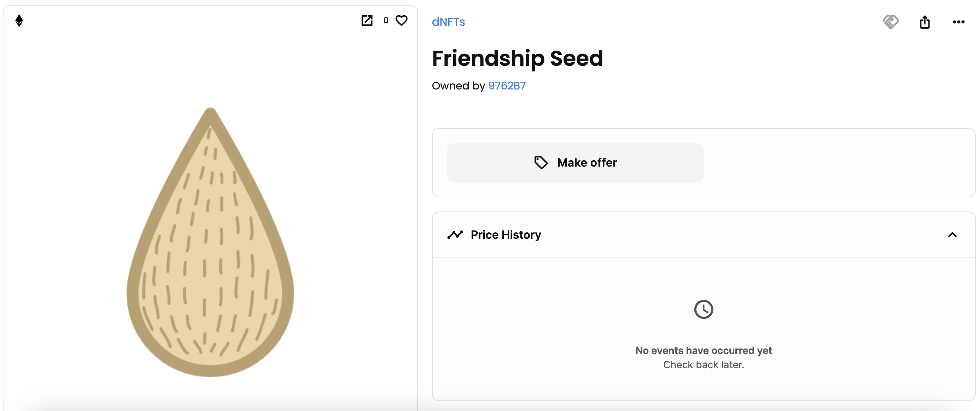Favorite this item with the heart icon
Viewport: 980px width, 411px height.
pyautogui.click(x=401, y=21)
